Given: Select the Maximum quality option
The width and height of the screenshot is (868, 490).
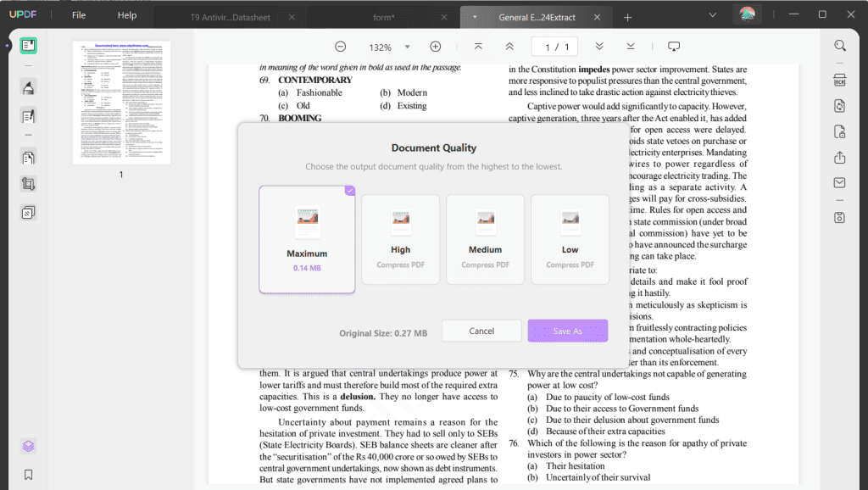Looking at the screenshot, I should 307,239.
